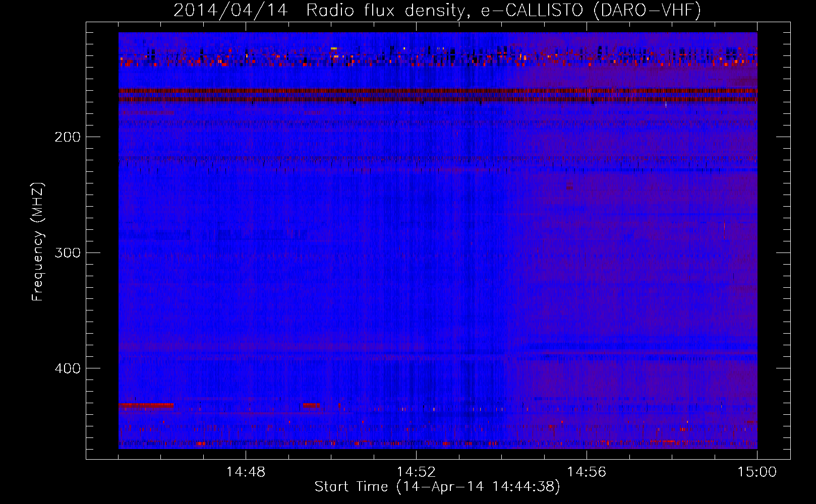Click the 14:52 time tick label

416,472
